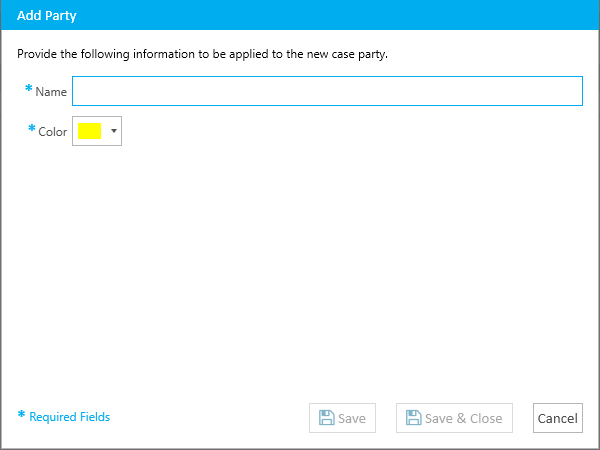Click the asterisk before Required Fields
This screenshot has width=600, height=450.
(x=21, y=414)
